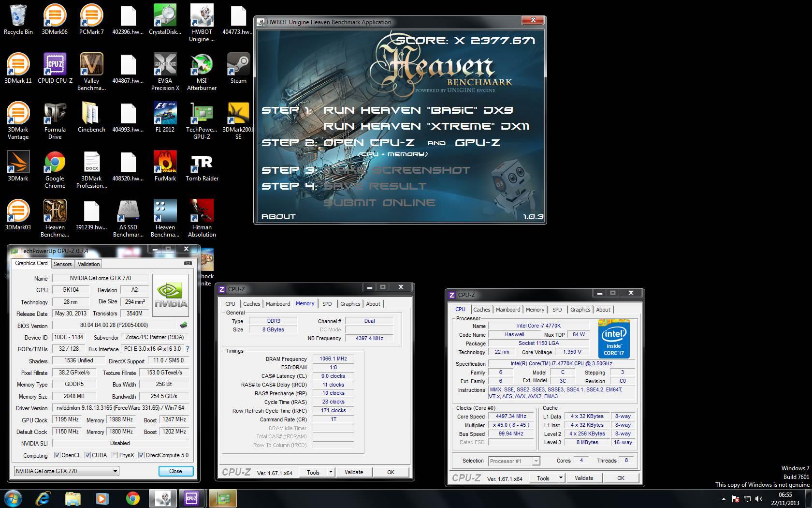Screen dimensions: 812x508
Task: Open the Formula Drive shortcut
Action: click(x=55, y=121)
